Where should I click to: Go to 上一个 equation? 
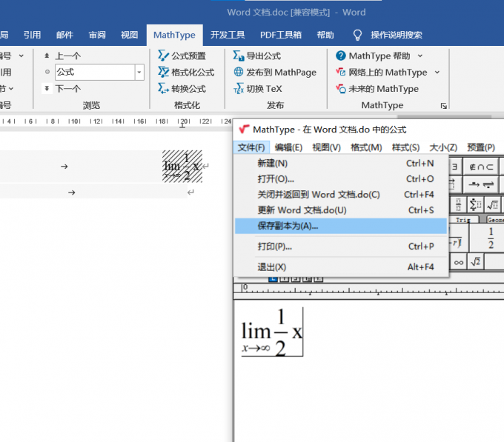[67, 56]
